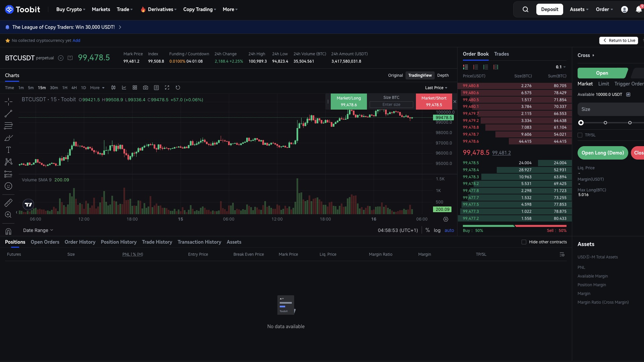Take a chart screenshot with camera icon
This screenshot has height=362, width=644.
146,87
